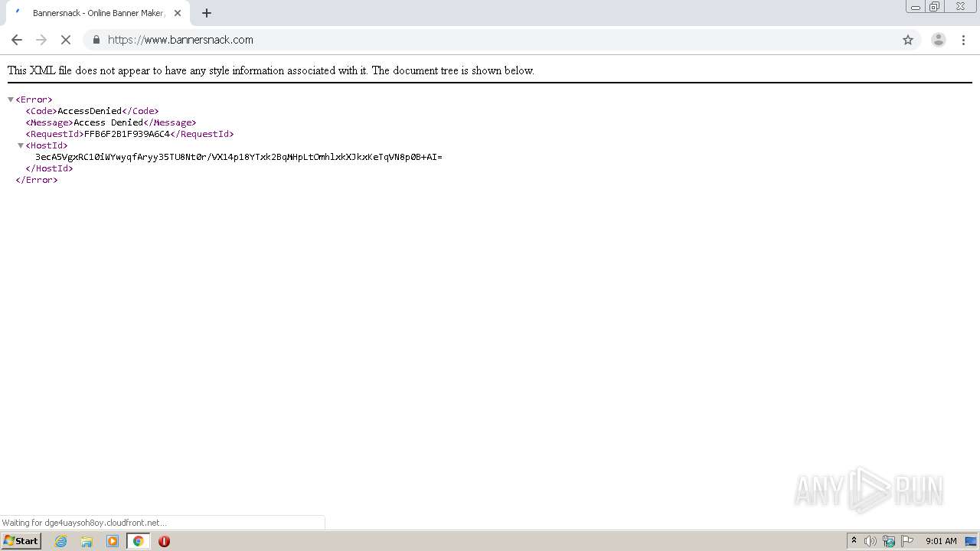This screenshot has width=980, height=551.
Task: Click the long HostId value string
Action: 239,157
